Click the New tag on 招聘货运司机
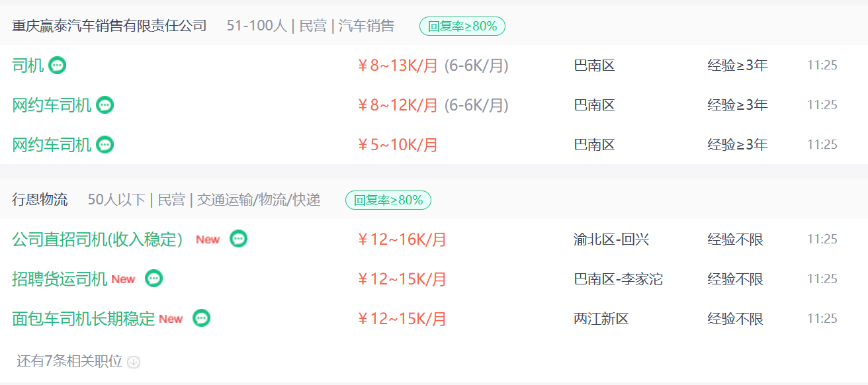The width and height of the screenshot is (868, 385). [123, 279]
